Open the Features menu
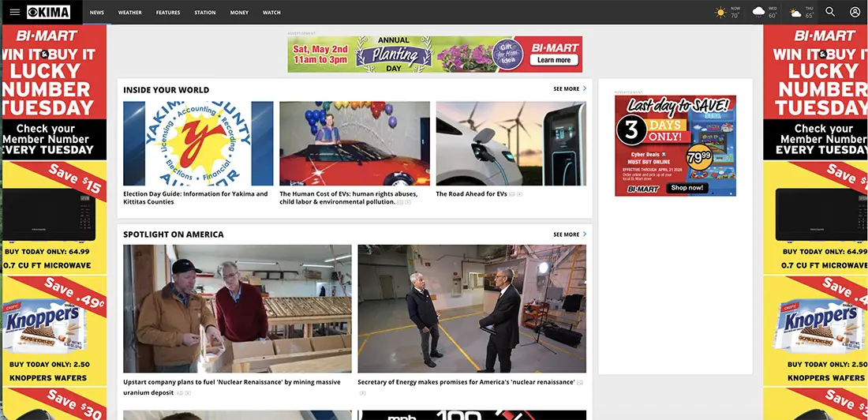Screen dimensions: 868x420 click(168, 12)
